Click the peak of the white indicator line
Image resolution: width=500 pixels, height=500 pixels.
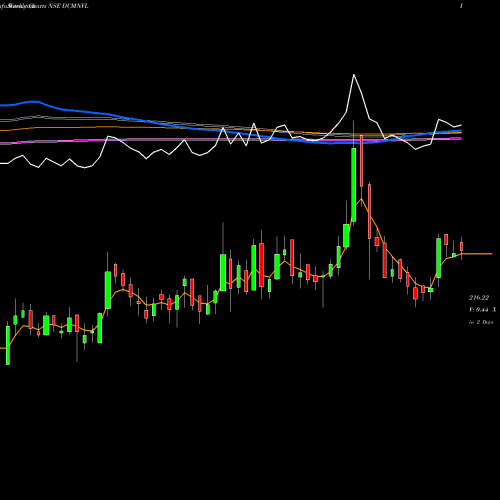point(354,75)
